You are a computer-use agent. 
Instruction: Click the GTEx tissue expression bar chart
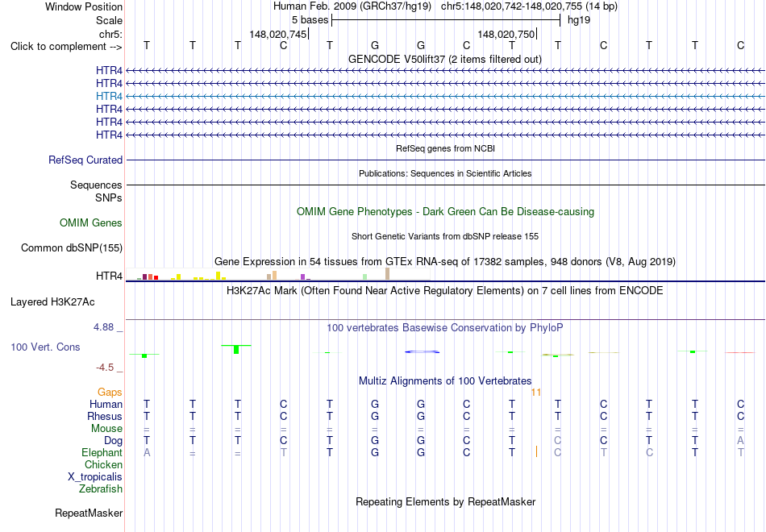tap(278, 274)
